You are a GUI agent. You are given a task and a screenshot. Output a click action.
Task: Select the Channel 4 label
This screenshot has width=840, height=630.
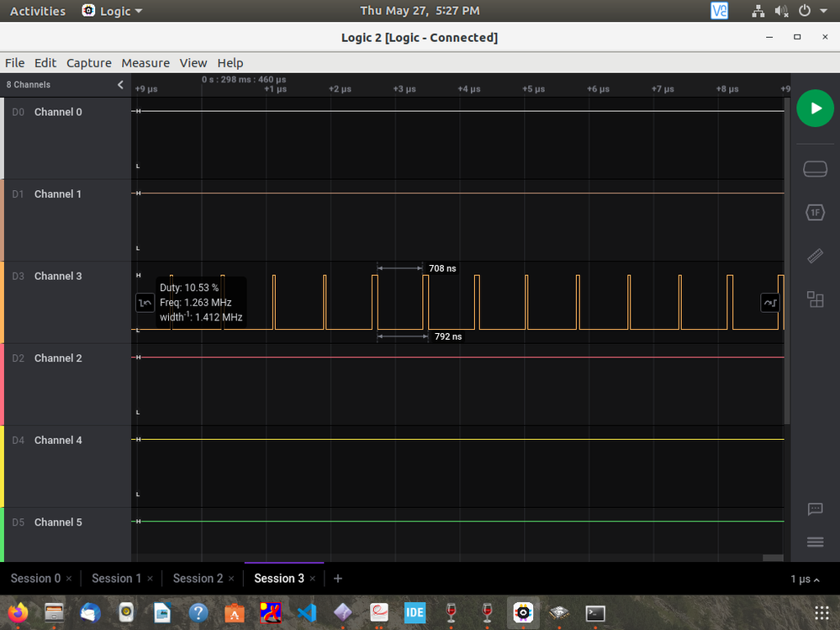pos(58,440)
